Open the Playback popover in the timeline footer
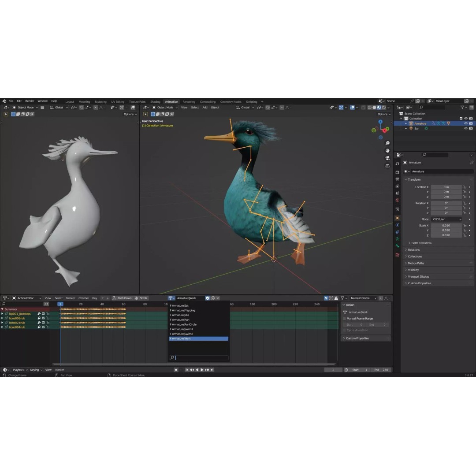The image size is (476, 476). (x=20, y=370)
